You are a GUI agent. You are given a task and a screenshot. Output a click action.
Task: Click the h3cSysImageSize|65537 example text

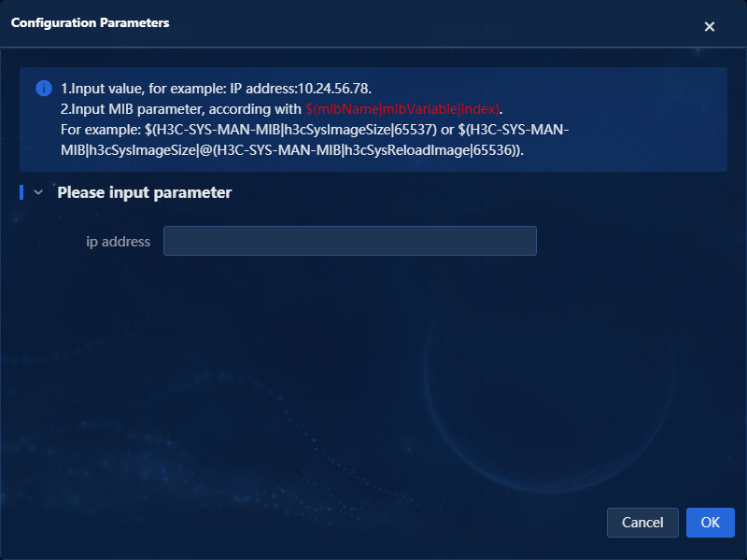point(358,130)
